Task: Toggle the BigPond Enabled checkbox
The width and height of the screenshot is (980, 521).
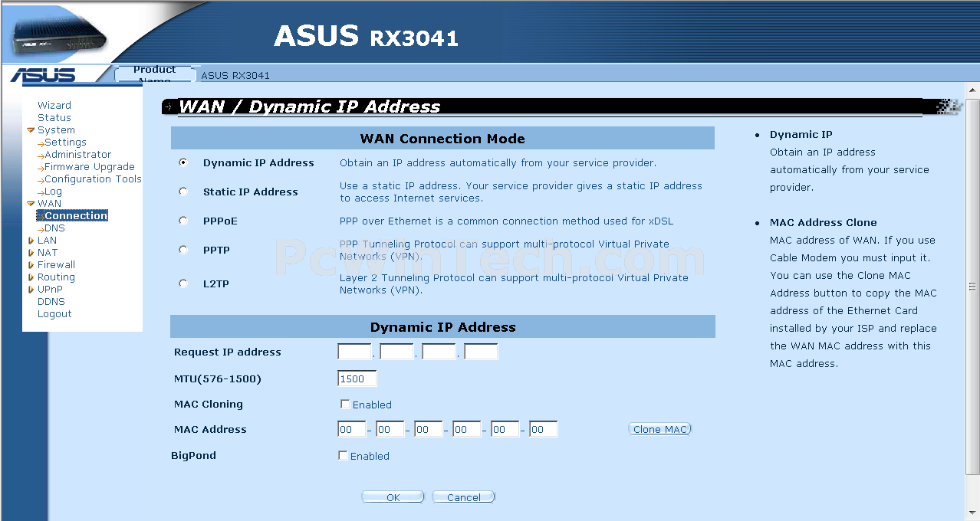Action: [x=343, y=456]
